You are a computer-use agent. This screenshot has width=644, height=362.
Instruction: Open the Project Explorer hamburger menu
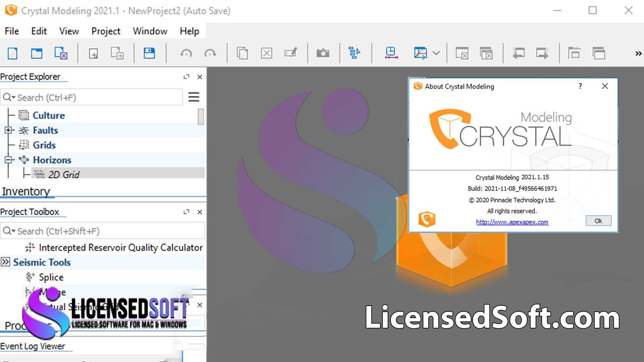pos(194,97)
